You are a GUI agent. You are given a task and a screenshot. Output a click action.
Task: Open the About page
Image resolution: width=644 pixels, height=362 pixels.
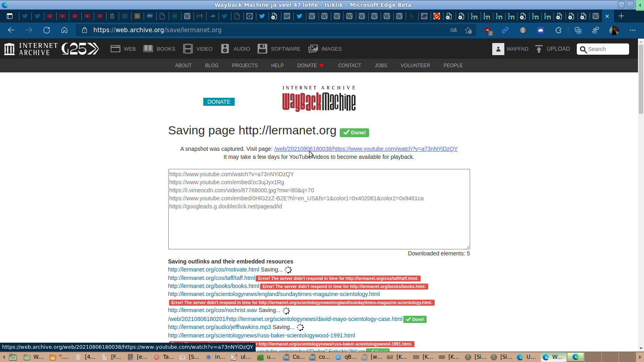coord(183,66)
